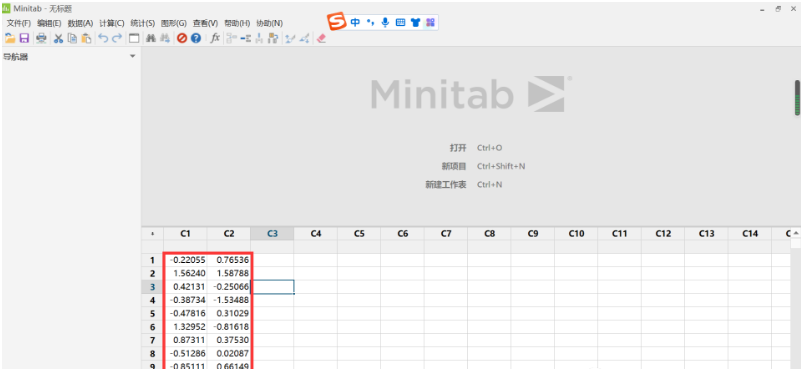Viewport: 807px width, 369px height.
Task: Click the redo arrow icon
Action: (117, 38)
